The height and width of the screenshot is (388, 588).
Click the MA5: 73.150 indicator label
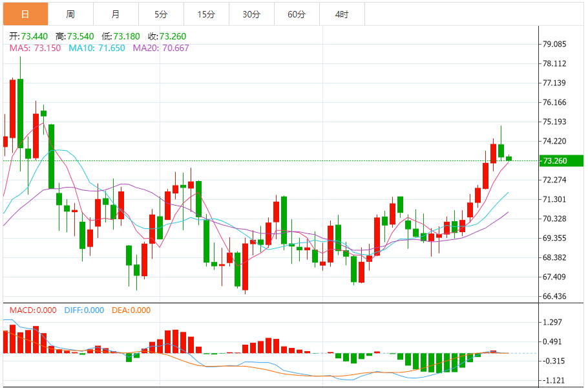(35, 48)
